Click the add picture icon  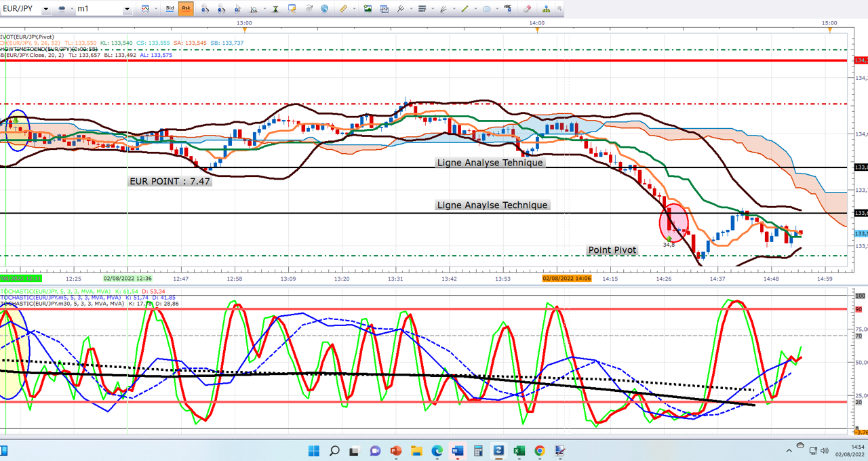(x=368, y=9)
